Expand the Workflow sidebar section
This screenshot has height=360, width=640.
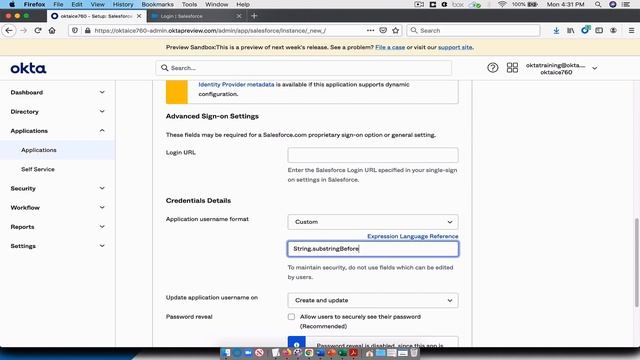[57, 207]
